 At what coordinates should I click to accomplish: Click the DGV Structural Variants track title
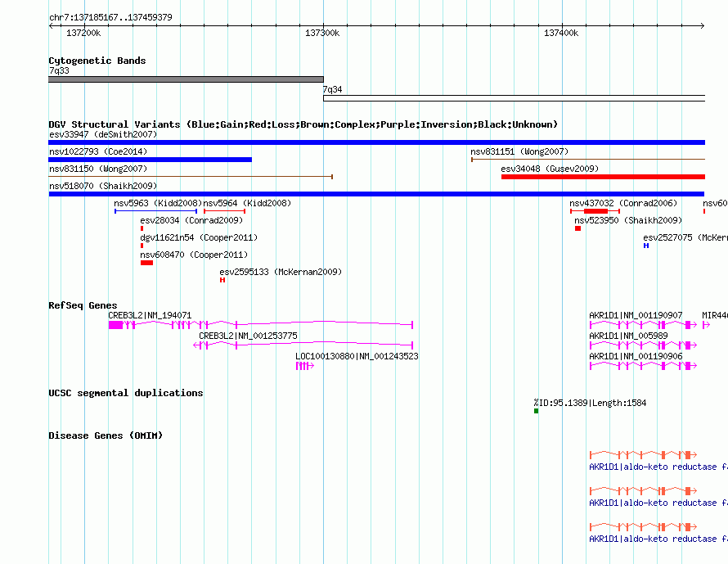[303, 124]
